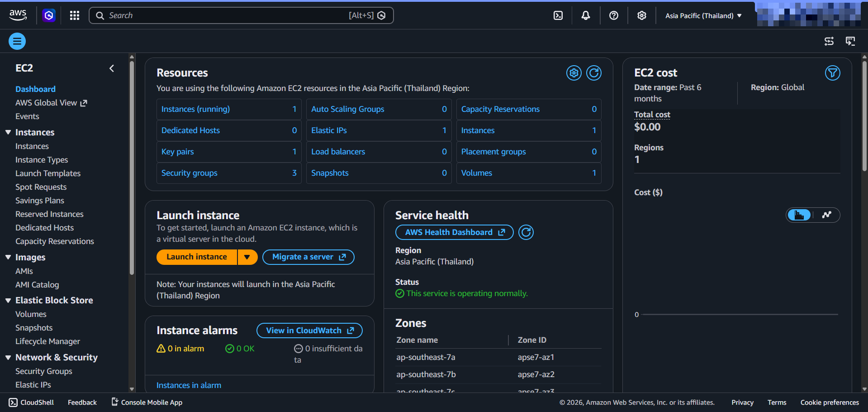868x412 pixels.
Task: Click Migrate a server button
Action: pos(308,257)
